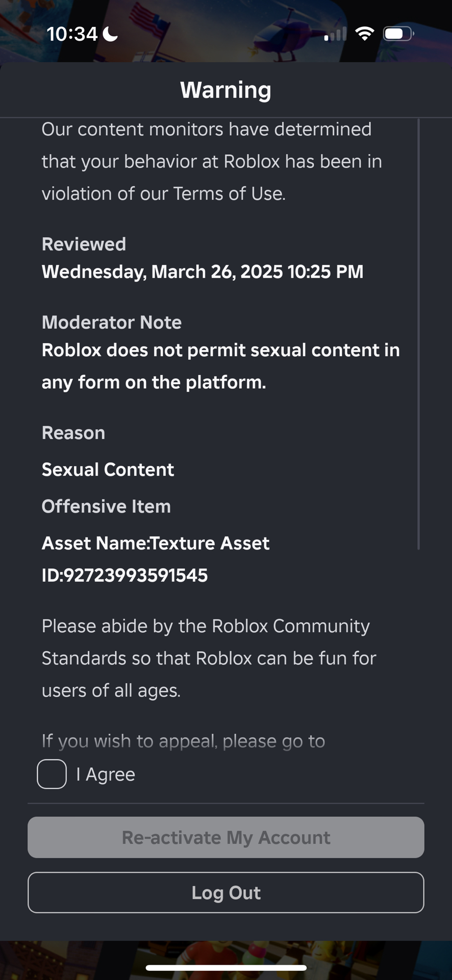Image resolution: width=452 pixels, height=980 pixels.
Task: Tap the reviewed date March 26, 2025
Action: 202,271
